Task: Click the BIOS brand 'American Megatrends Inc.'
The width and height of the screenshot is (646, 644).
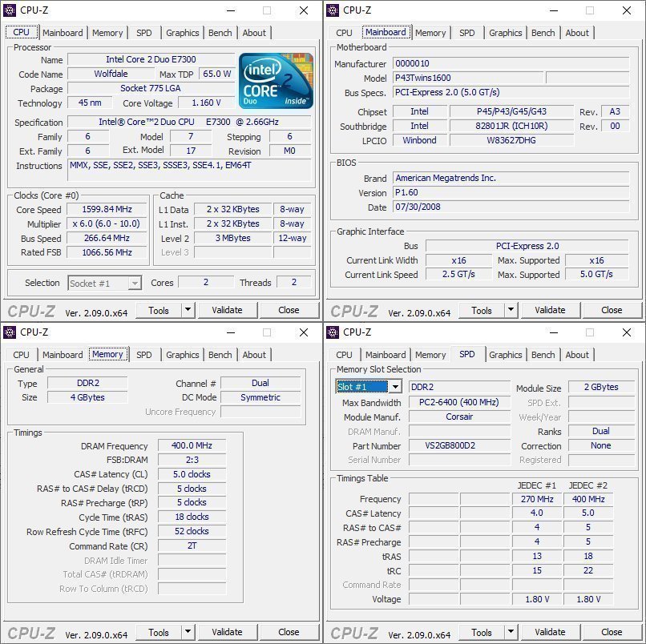Action: (511, 178)
